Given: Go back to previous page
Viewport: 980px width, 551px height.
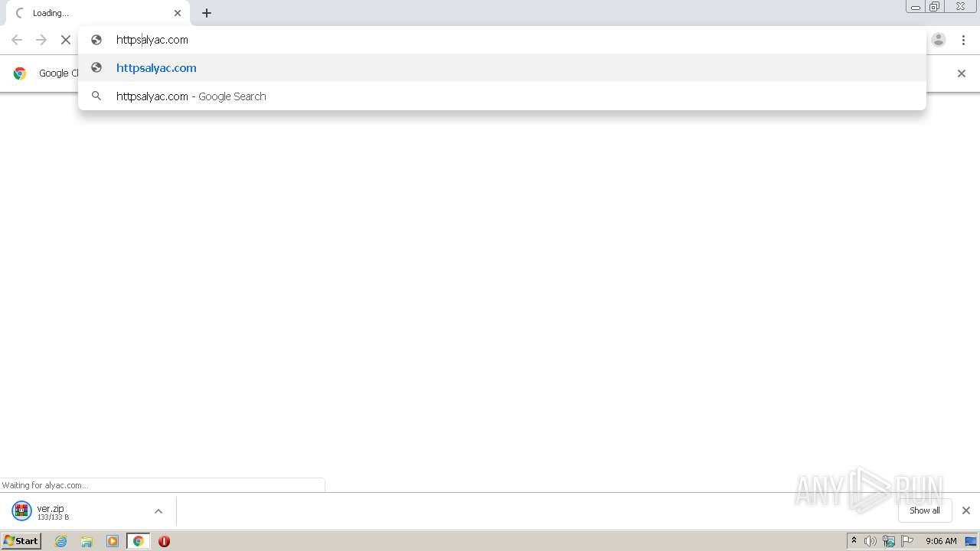Looking at the screenshot, I should 17,40.
